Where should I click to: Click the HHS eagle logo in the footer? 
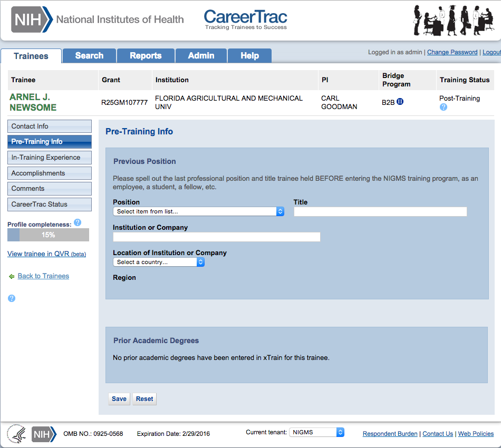[x=17, y=434]
